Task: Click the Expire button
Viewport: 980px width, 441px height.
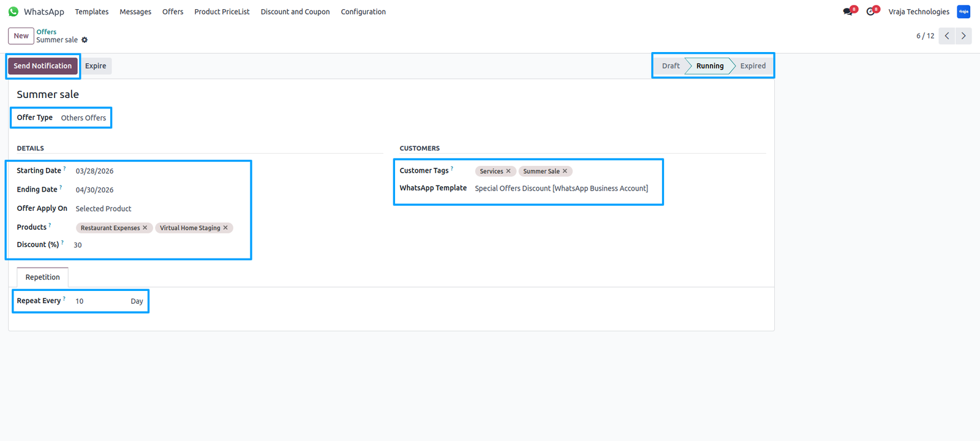Action: pos(96,66)
